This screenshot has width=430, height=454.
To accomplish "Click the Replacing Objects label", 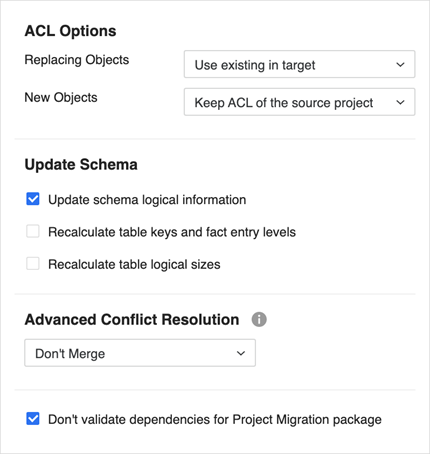I will click(77, 60).
